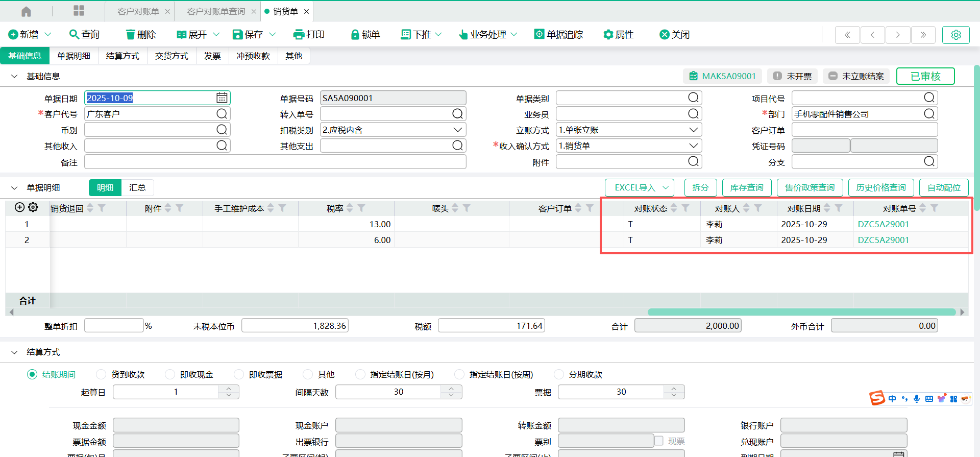Click the home icon in tab bar
Screen dimensions: 980x457
pos(26,11)
